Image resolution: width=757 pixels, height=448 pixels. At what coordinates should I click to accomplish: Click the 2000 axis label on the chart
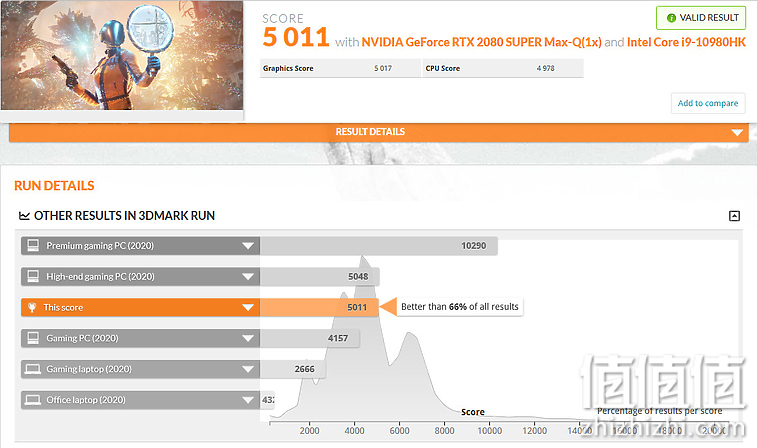[x=309, y=431]
